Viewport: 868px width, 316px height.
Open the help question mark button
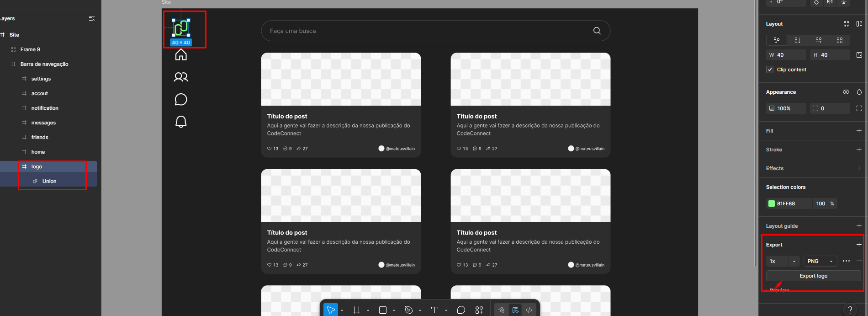850,310
